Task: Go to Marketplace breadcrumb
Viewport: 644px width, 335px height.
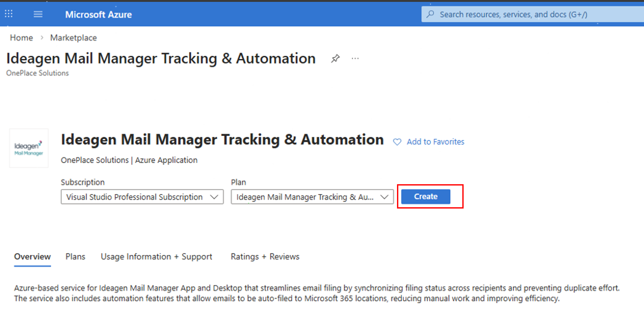Action: [74, 38]
